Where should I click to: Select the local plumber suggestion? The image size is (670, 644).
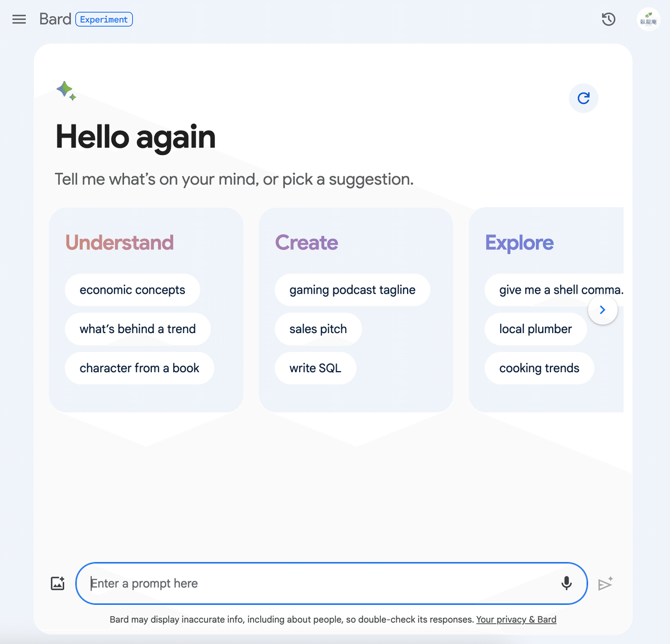pyautogui.click(x=535, y=329)
